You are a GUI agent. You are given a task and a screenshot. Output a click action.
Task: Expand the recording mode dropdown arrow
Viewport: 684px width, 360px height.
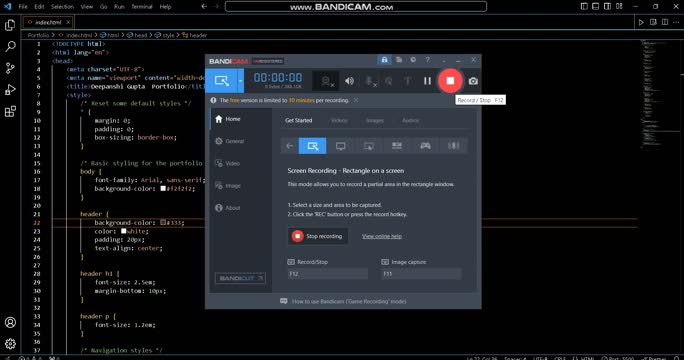click(x=240, y=81)
